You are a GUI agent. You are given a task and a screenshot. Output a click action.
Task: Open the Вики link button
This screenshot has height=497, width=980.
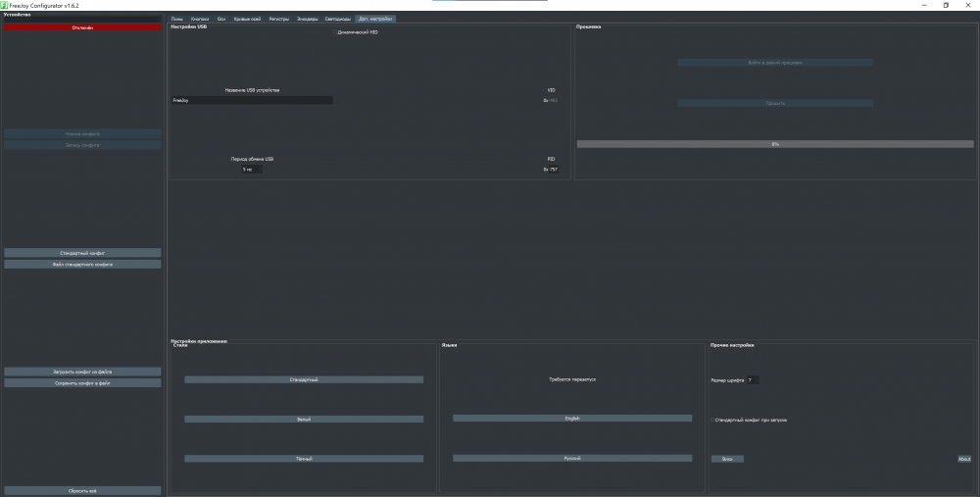[727, 459]
